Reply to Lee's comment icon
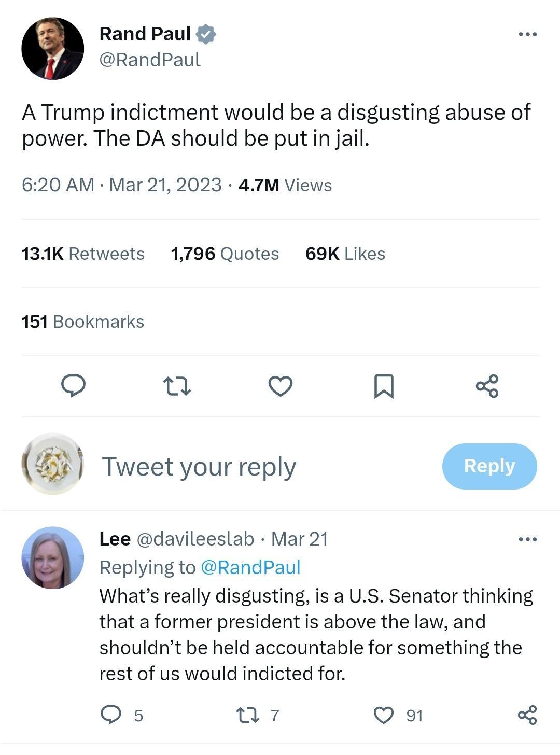 pos(110,715)
